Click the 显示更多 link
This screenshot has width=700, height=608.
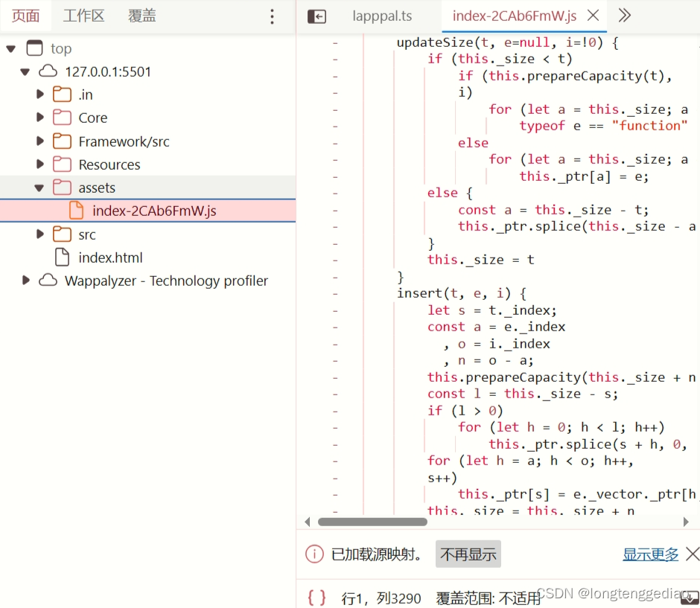pyautogui.click(x=650, y=554)
